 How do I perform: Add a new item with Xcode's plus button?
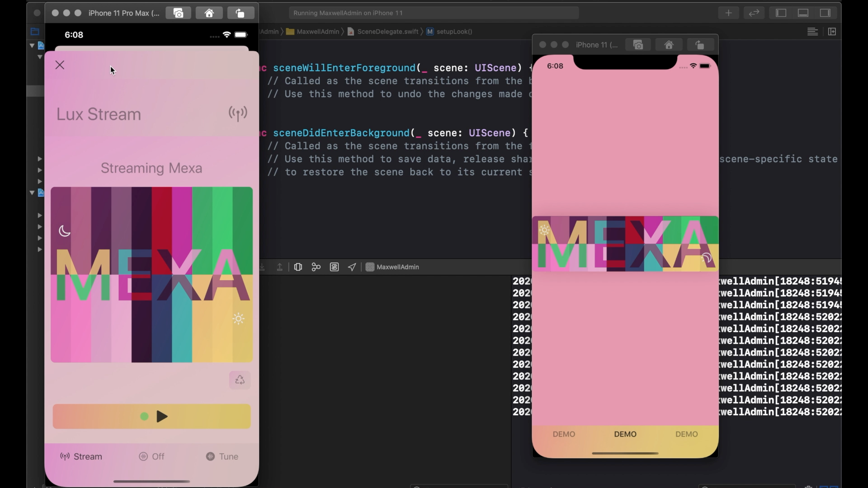tap(728, 13)
